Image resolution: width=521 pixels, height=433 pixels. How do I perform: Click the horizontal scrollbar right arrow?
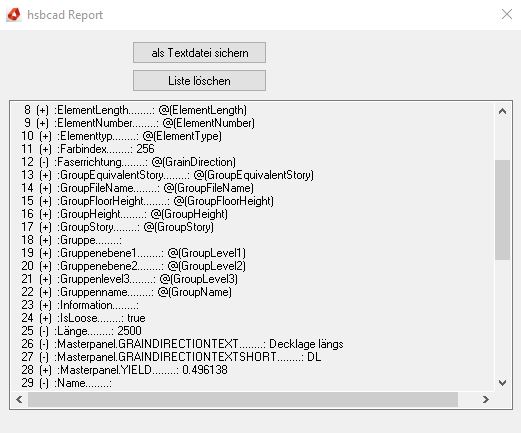coord(486,399)
